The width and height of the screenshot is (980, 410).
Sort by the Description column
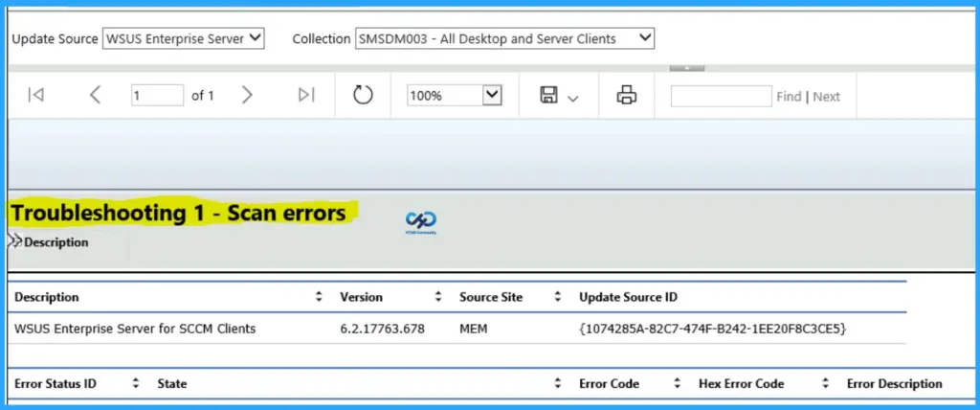click(x=319, y=297)
